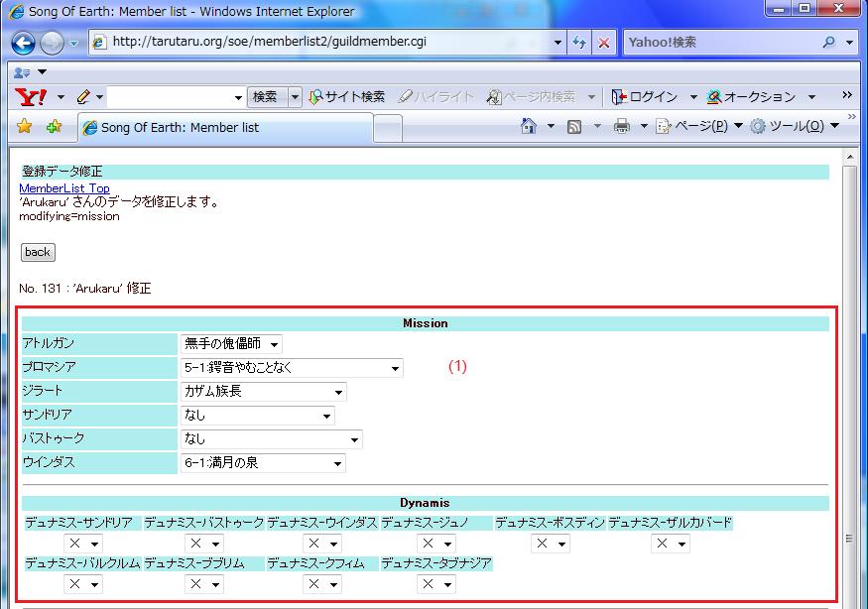This screenshot has height=609, width=868.
Task: Click the Refresh page icon
Action: pyautogui.click(x=579, y=43)
